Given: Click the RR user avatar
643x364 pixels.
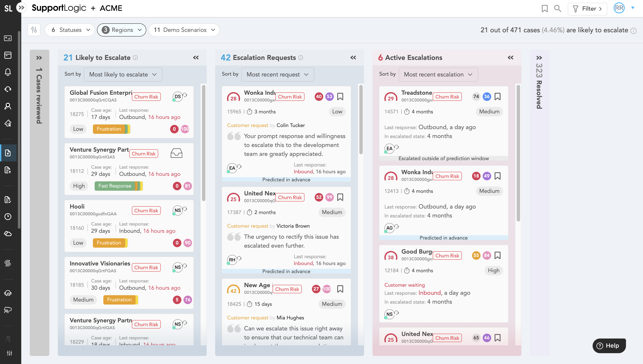Looking at the screenshot, I should [x=619, y=8].
